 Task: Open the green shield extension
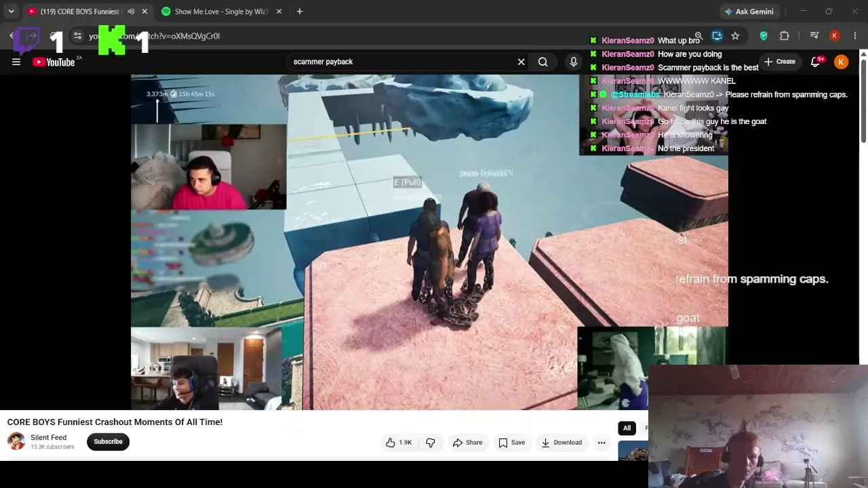[x=764, y=36]
